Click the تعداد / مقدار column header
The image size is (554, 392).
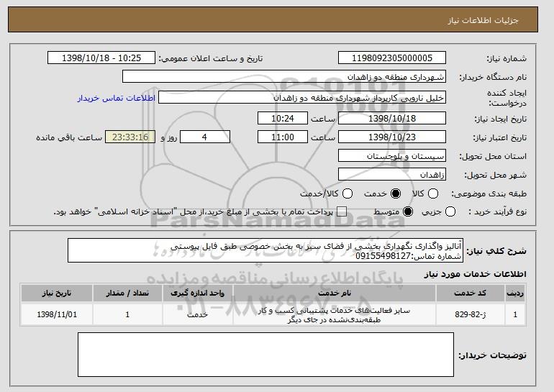[127, 293]
